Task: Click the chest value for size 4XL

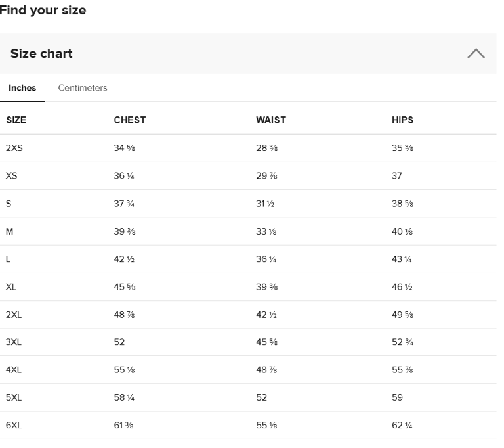Action: 125,370
